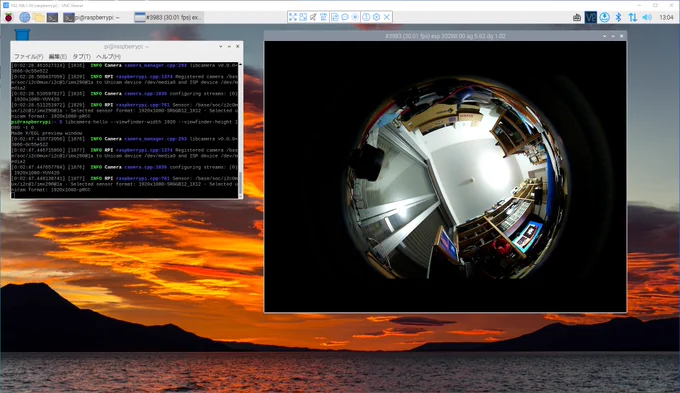Launch Terminal from the panel launcher
The height and width of the screenshot is (393, 680).
pos(52,17)
